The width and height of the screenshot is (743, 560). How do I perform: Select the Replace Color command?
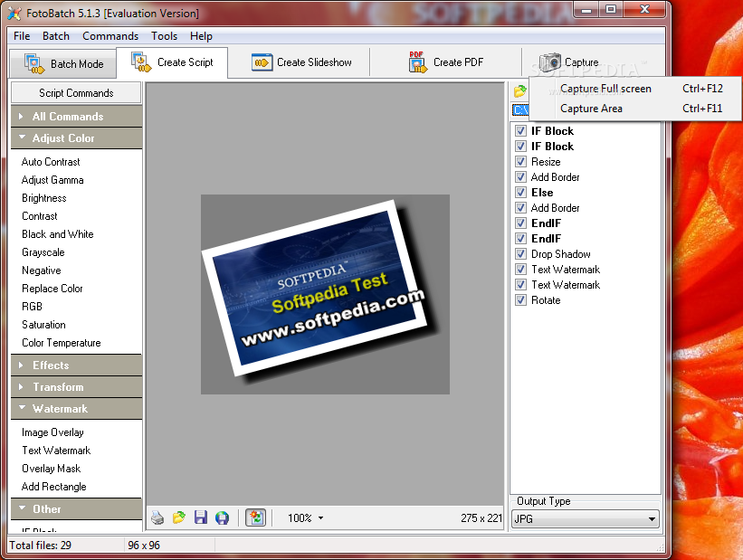[x=52, y=289]
